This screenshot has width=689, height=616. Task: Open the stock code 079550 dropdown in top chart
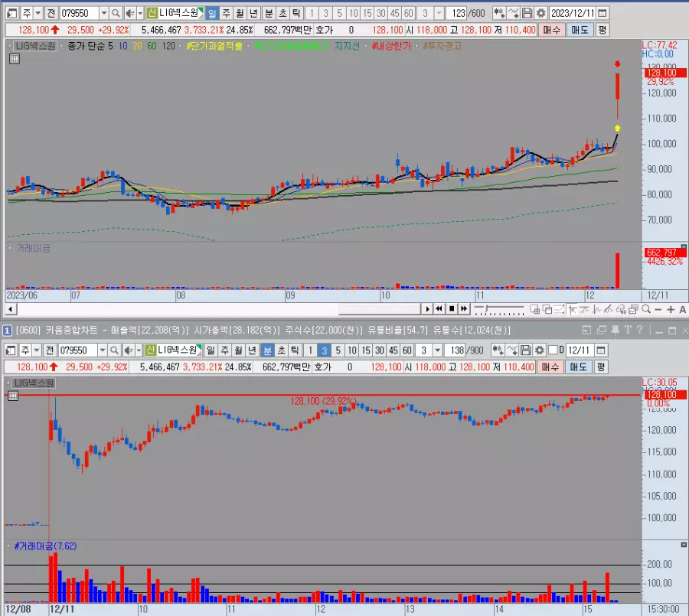point(103,13)
